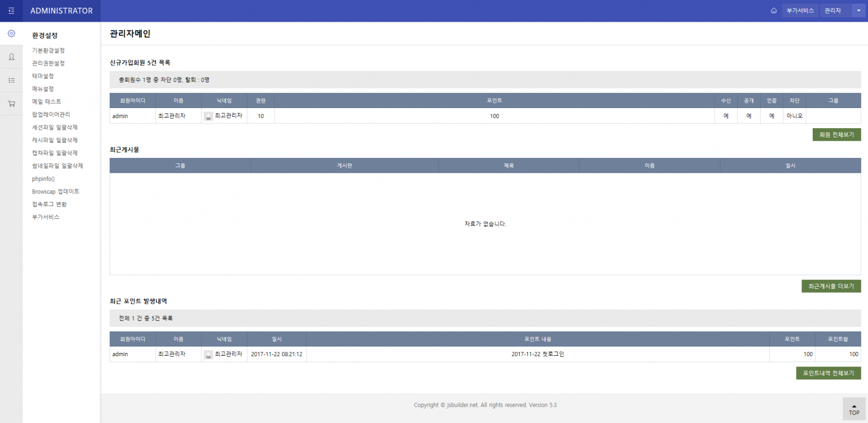The height and width of the screenshot is (423, 868).
Task: Click the 최고관리자 nickname in the new members table
Action: [x=228, y=116]
